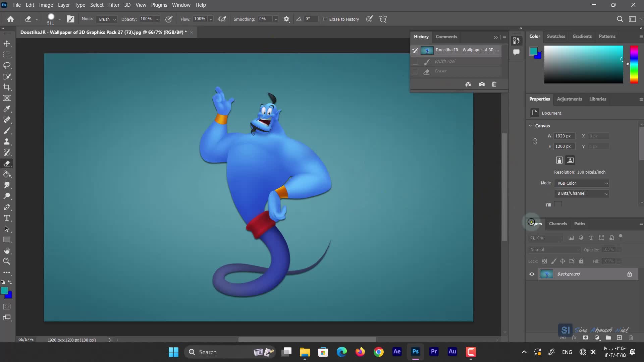The height and width of the screenshot is (362, 644).
Task: Choose the Eyedropper tool
Action: pos(7,109)
